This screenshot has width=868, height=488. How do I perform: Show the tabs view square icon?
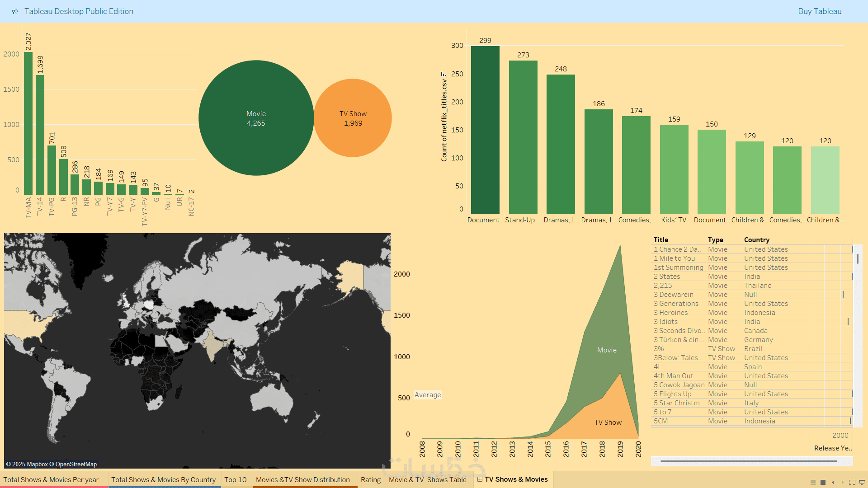point(823,482)
